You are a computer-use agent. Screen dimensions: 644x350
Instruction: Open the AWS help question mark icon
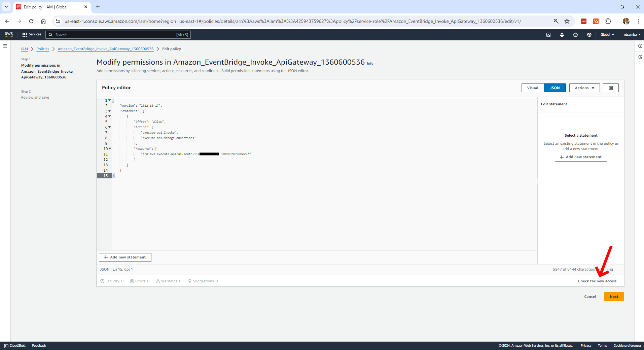click(575, 35)
